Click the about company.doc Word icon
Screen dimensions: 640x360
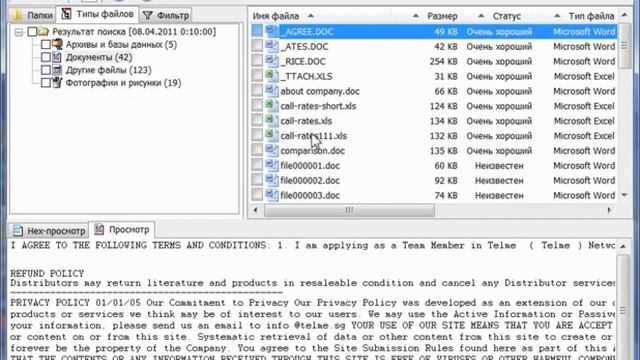[271, 91]
